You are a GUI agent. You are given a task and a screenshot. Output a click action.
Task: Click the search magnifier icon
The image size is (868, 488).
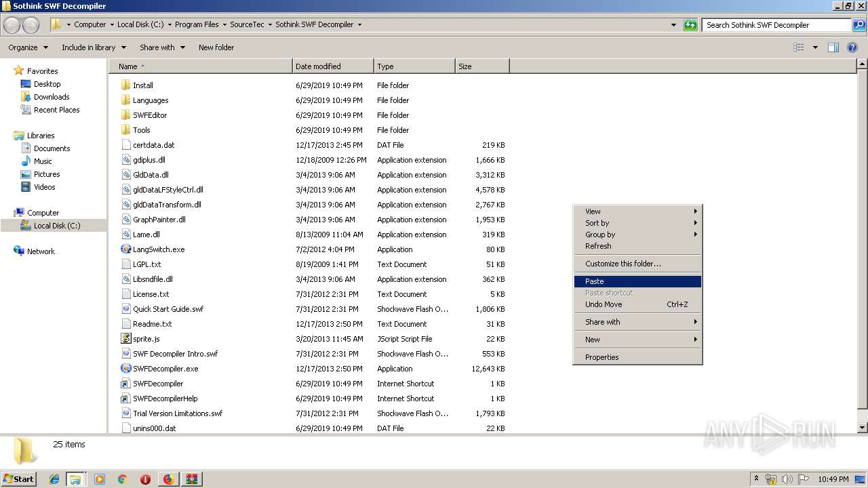pos(859,25)
